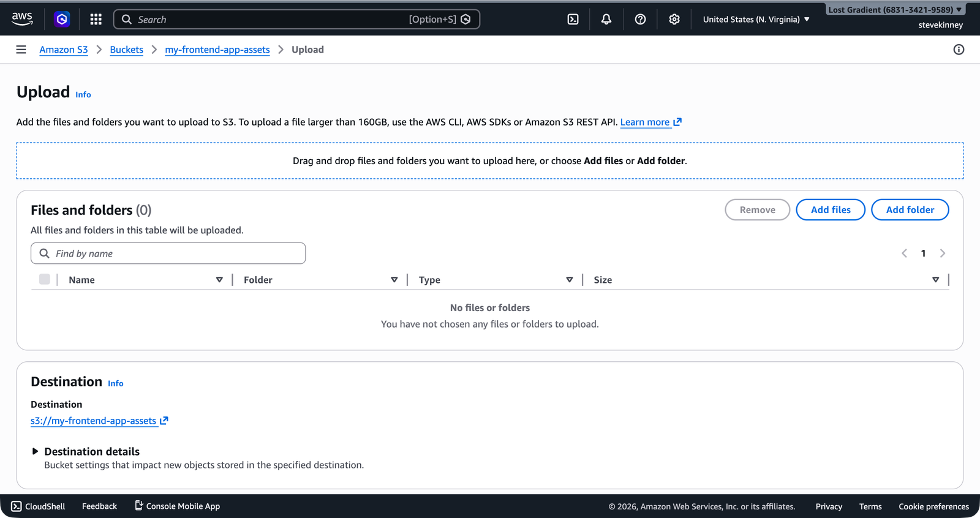Open the my-frontend-app-assets breadcrumb
This screenshot has height=518, width=980.
pos(217,50)
